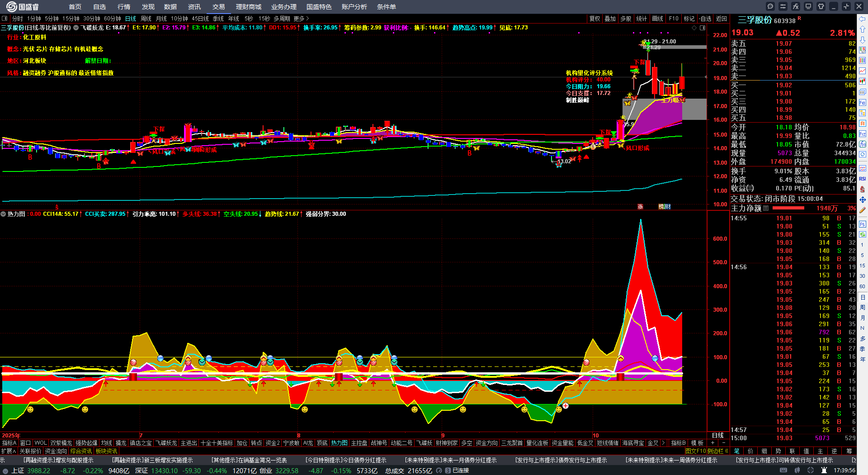Open the skin theme shirt icon
The image size is (868, 475).
(821, 6)
